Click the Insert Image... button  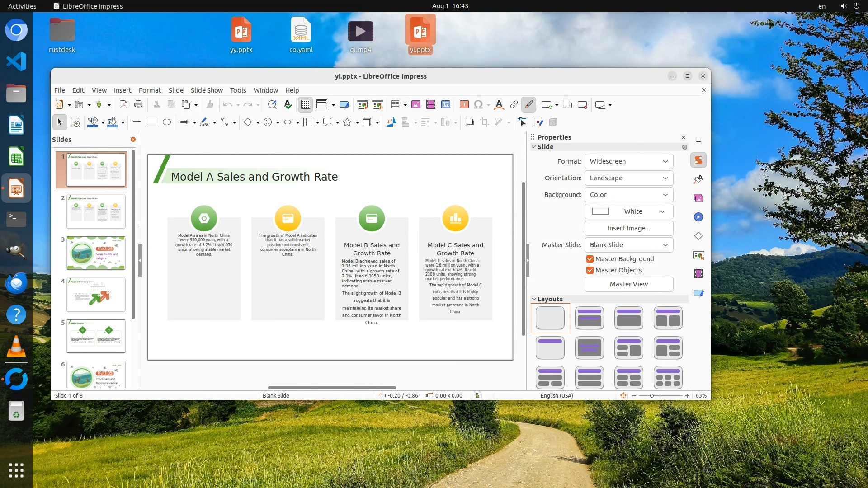click(x=628, y=228)
